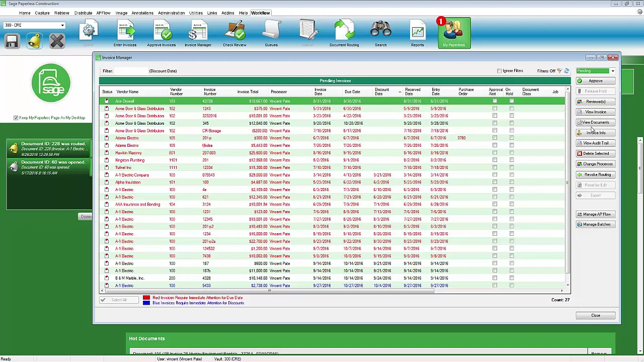
Task: Click the bell icon for Document 60 alert
Action: (x=14, y=165)
